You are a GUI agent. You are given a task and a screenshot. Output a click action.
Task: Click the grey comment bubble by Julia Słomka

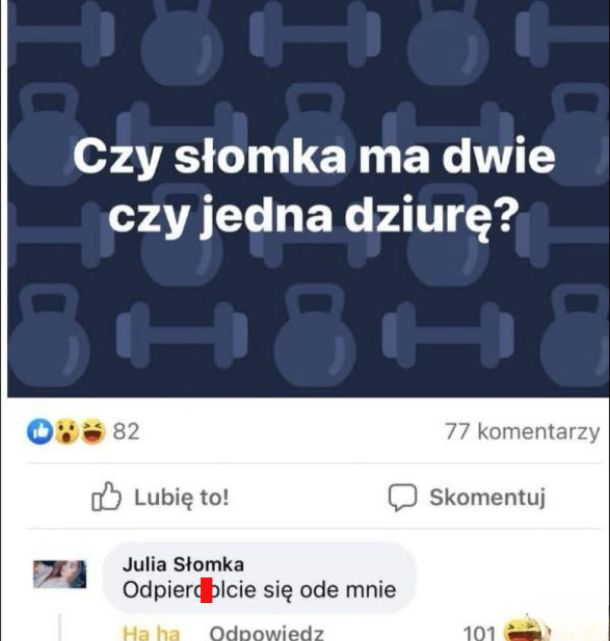click(x=260, y=578)
